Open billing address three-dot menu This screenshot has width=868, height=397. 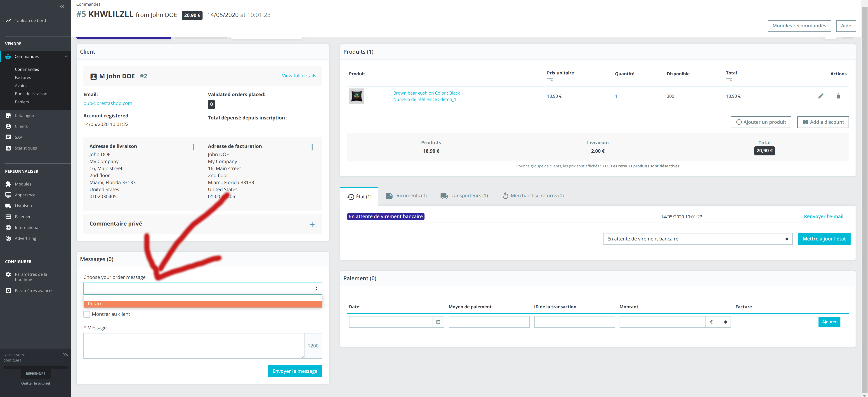click(312, 147)
